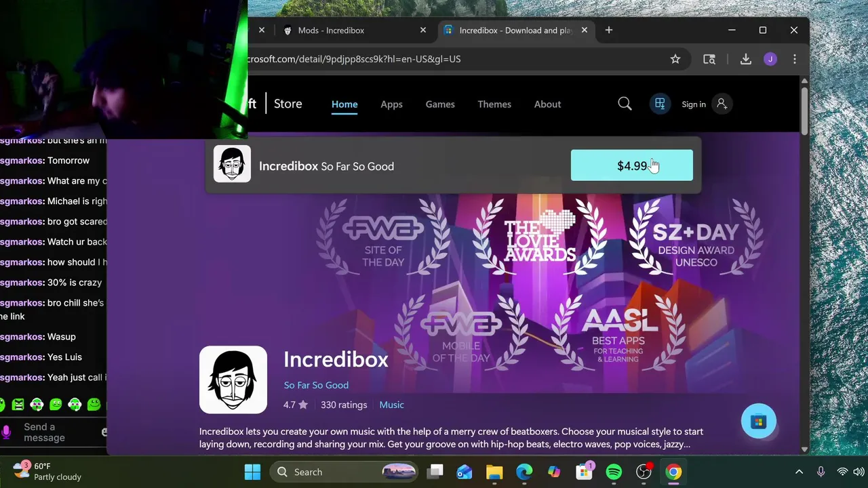Open Chrome three-dot menu
The image size is (868, 488).
point(795,59)
